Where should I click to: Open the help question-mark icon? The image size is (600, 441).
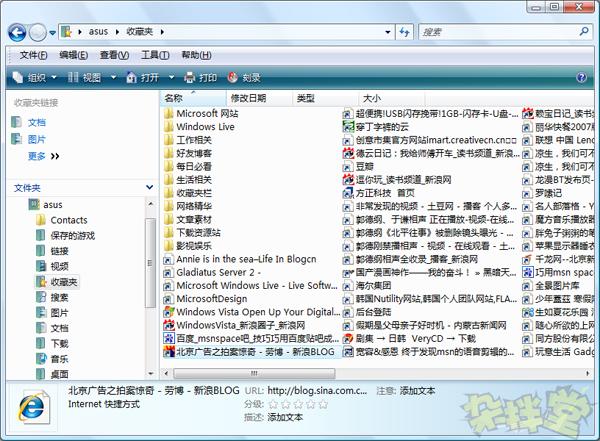[x=581, y=77]
